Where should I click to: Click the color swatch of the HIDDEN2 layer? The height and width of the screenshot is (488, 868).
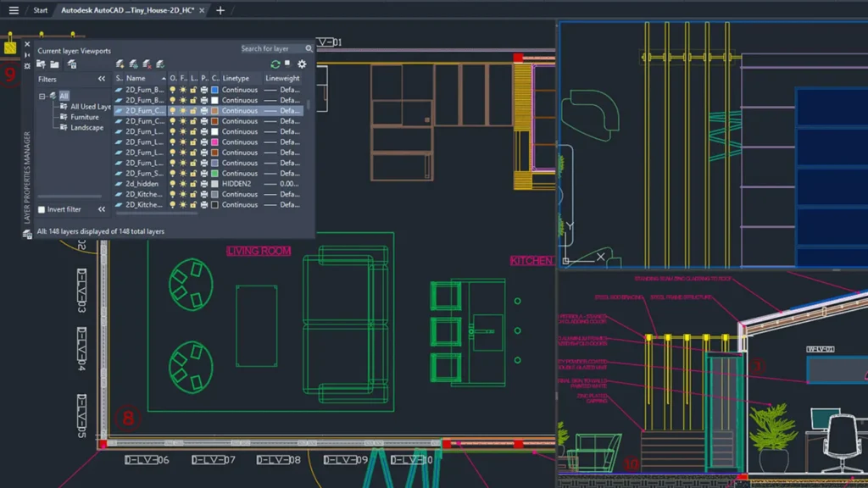click(x=214, y=184)
